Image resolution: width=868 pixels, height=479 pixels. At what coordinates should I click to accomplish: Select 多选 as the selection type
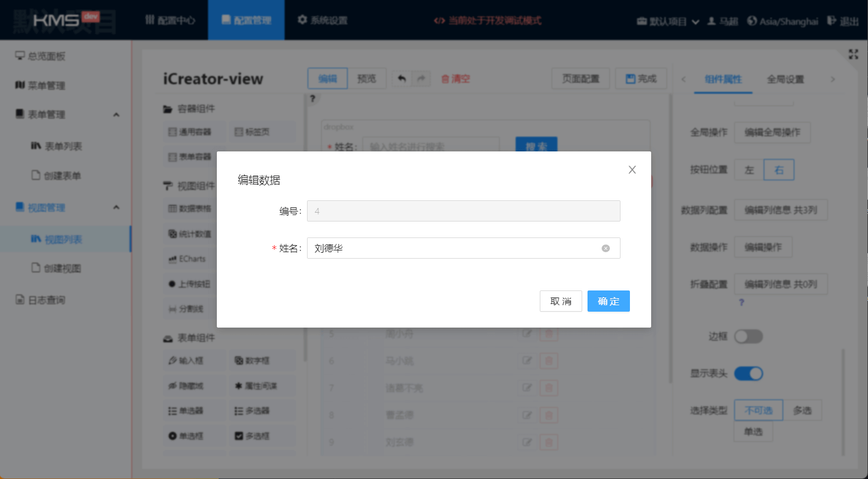[x=802, y=410]
